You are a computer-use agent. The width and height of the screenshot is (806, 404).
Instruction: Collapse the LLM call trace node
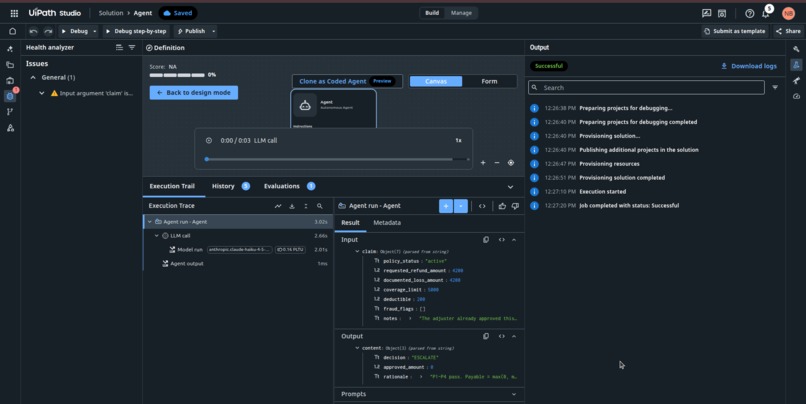click(157, 236)
